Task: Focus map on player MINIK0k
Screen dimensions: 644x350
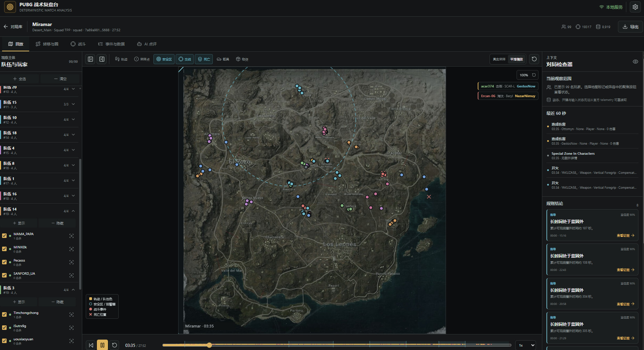Action: click(72, 249)
